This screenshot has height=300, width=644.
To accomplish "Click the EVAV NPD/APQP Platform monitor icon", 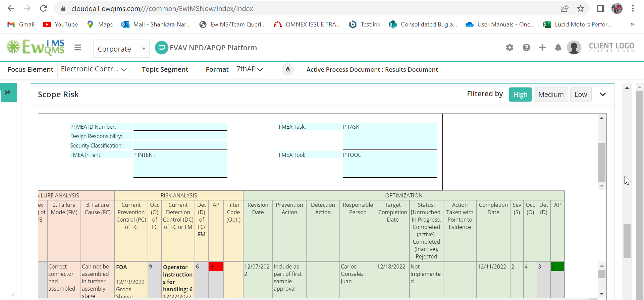I will pyautogui.click(x=161, y=48).
